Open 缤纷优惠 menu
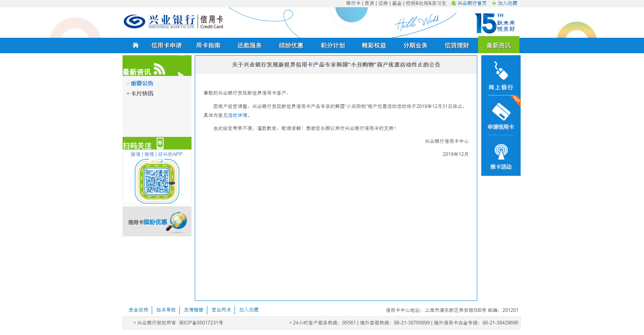Screen dimensions: 644x335 tap(291, 45)
